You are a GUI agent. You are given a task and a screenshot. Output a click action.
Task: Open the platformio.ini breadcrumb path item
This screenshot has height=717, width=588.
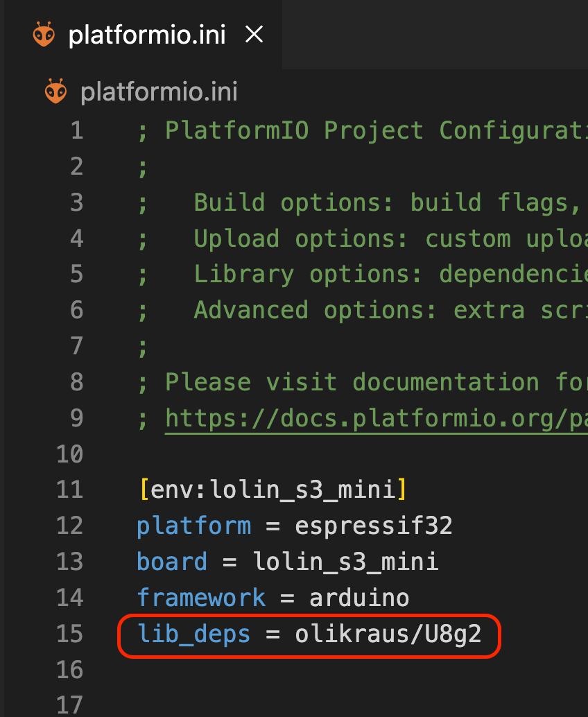pyautogui.click(x=159, y=92)
